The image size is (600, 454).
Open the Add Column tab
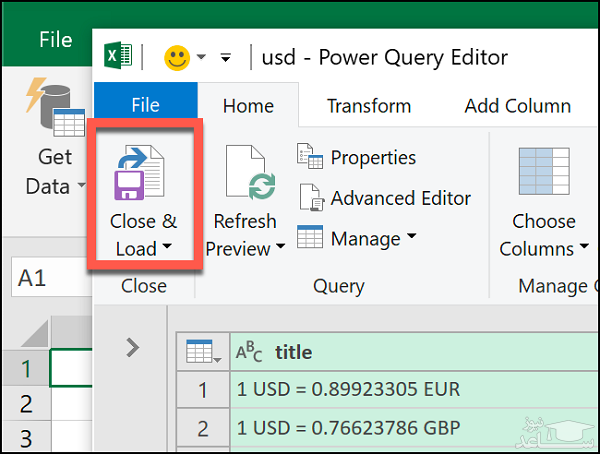[x=517, y=105]
